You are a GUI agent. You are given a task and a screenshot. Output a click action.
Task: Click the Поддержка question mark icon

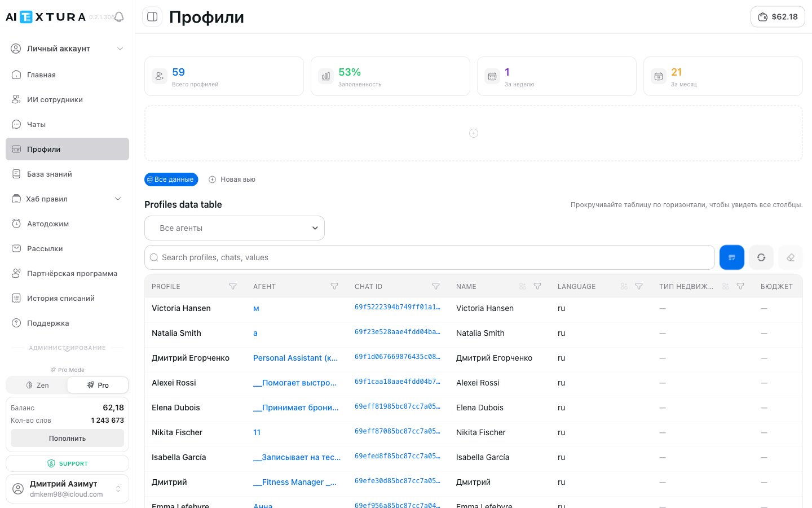(16, 323)
